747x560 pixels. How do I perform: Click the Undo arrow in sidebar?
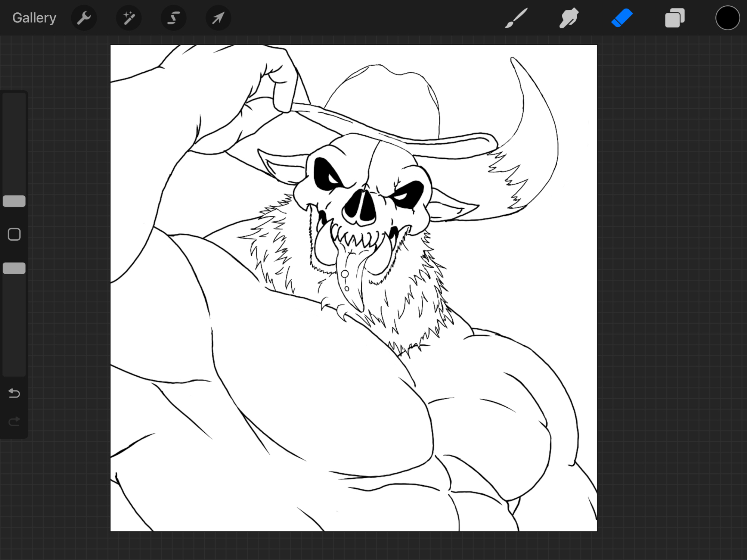pyautogui.click(x=14, y=393)
